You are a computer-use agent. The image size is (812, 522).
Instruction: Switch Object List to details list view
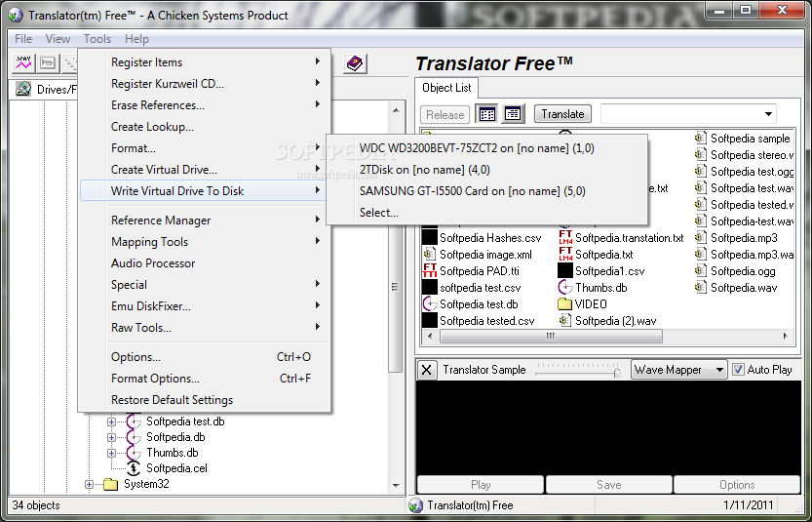(513, 114)
